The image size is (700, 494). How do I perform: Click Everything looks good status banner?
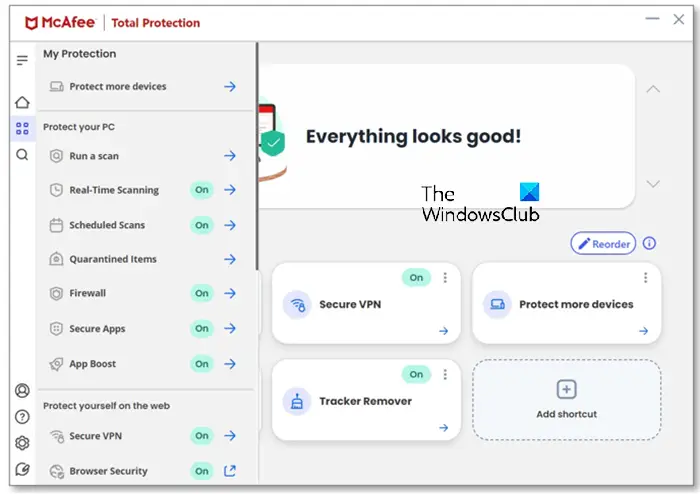446,136
